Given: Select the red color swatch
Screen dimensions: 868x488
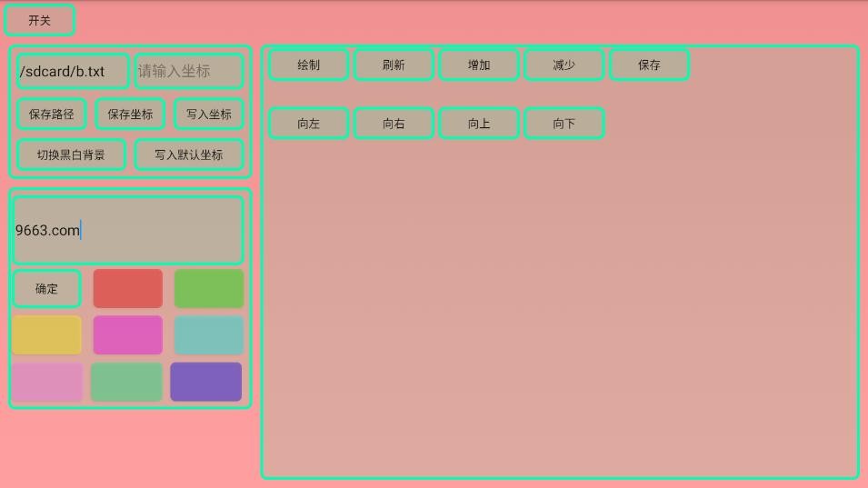Looking at the screenshot, I should pyautogui.click(x=127, y=289).
